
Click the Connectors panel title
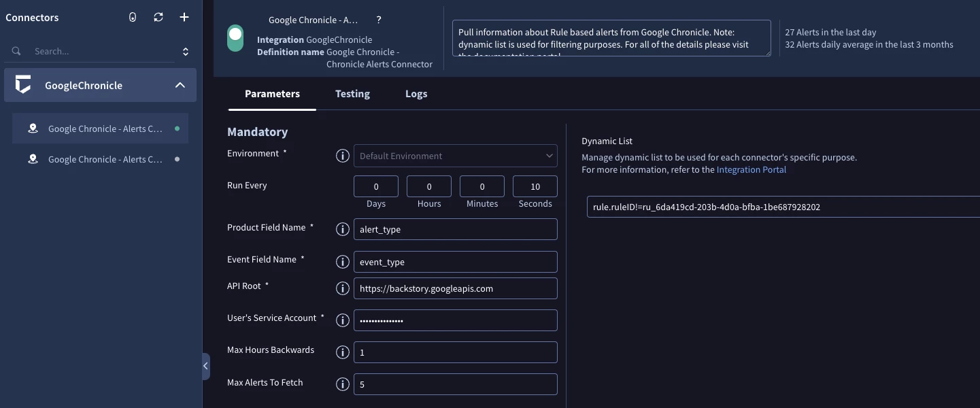[32, 18]
